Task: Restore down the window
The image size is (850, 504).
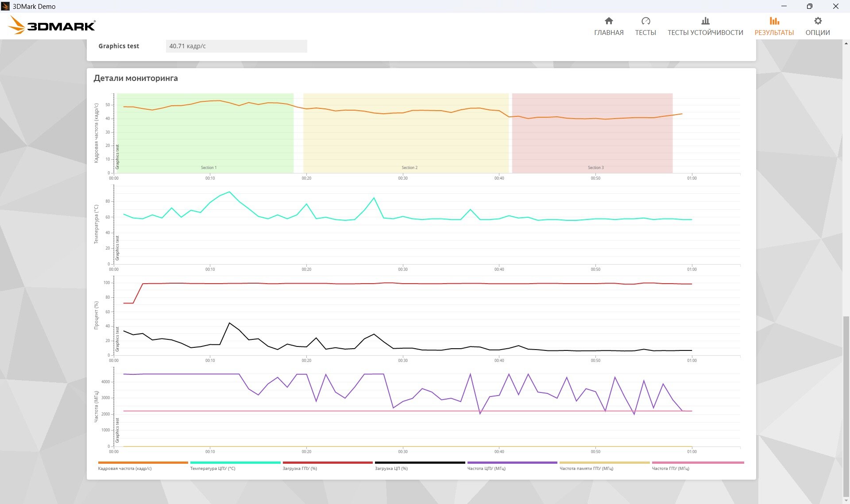Action: (x=809, y=6)
